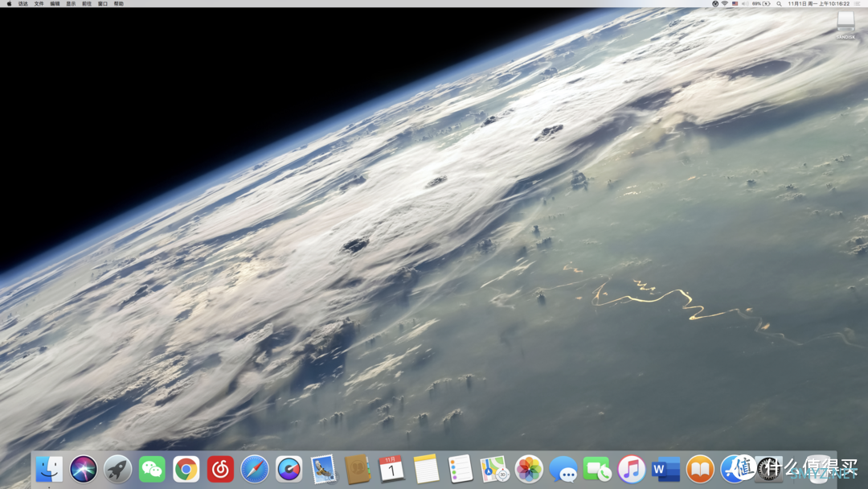Launch FaceTime from the Dock
This screenshot has width=868, height=489.
(x=597, y=470)
